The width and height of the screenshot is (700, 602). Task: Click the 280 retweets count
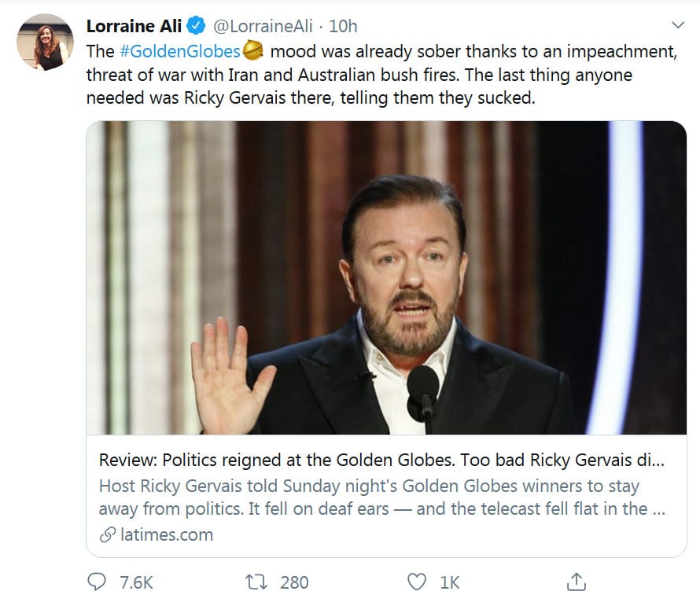(294, 582)
